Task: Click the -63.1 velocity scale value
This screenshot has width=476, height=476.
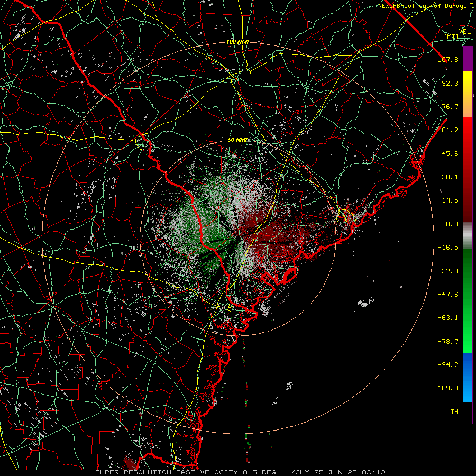Action: 448,318
